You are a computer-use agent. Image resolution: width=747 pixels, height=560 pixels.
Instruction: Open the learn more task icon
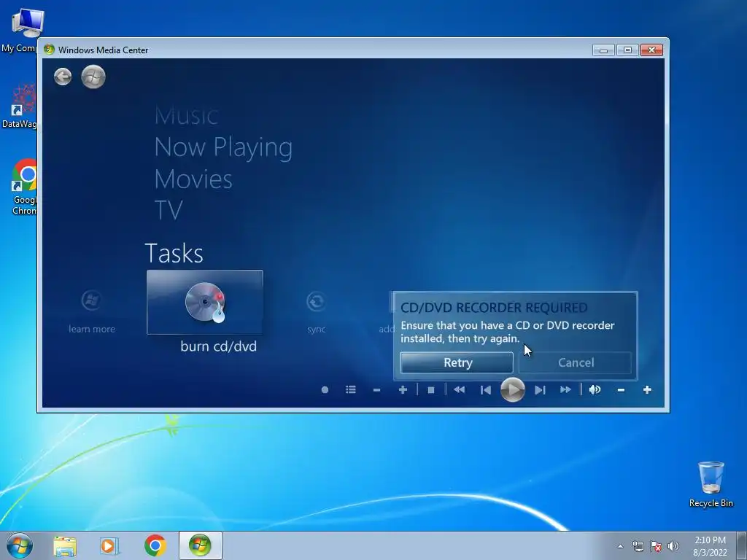pyautogui.click(x=91, y=301)
